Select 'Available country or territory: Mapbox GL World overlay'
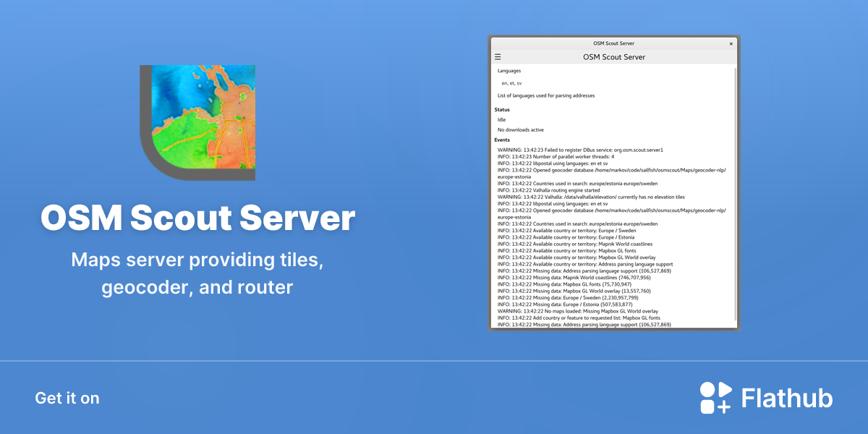The image size is (868, 434). [577, 258]
